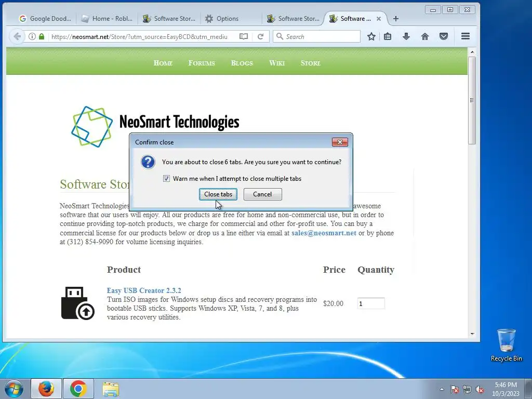532x399 pixels.
Task: Open the Recycle Bin on desktop
Action: click(x=506, y=345)
